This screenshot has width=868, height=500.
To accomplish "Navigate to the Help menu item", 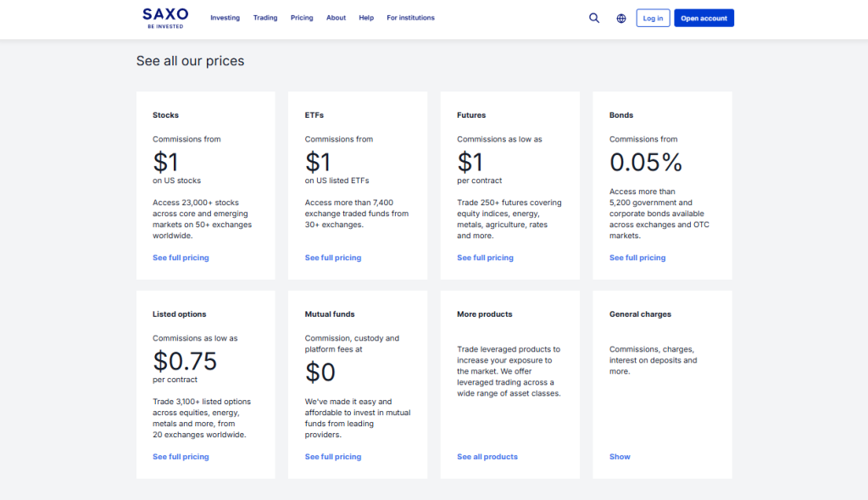I will pyautogui.click(x=366, y=18).
